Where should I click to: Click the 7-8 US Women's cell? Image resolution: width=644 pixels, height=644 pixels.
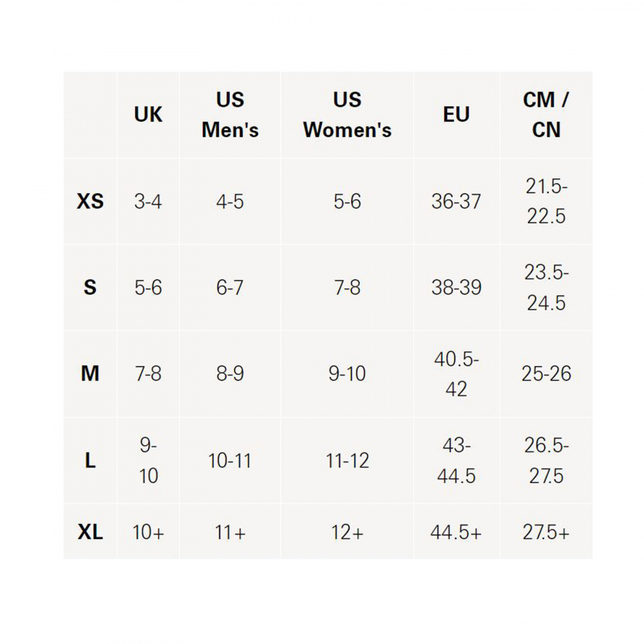(347, 287)
